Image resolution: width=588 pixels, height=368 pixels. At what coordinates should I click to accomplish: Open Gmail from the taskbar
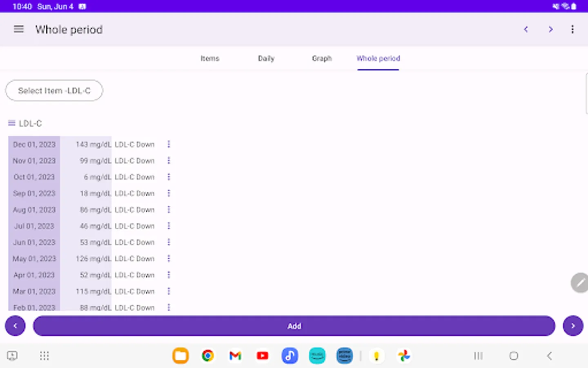(x=235, y=356)
